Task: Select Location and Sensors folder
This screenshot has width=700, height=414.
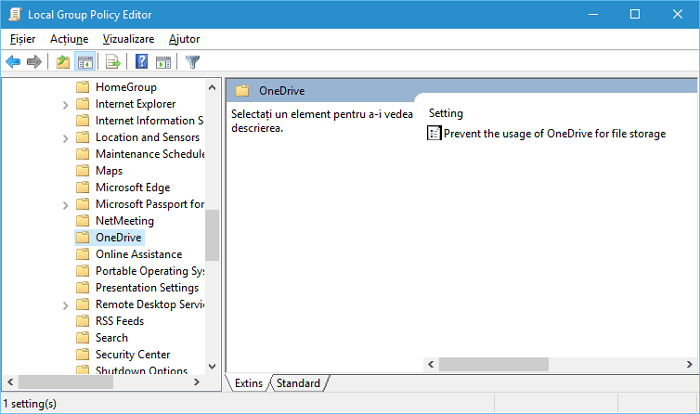Action: point(147,137)
